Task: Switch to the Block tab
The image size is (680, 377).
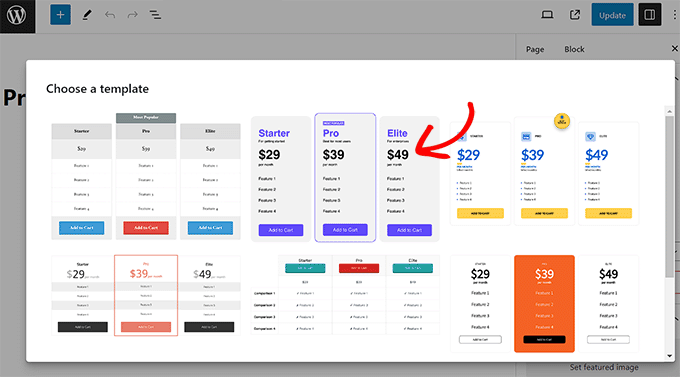Action: click(574, 49)
